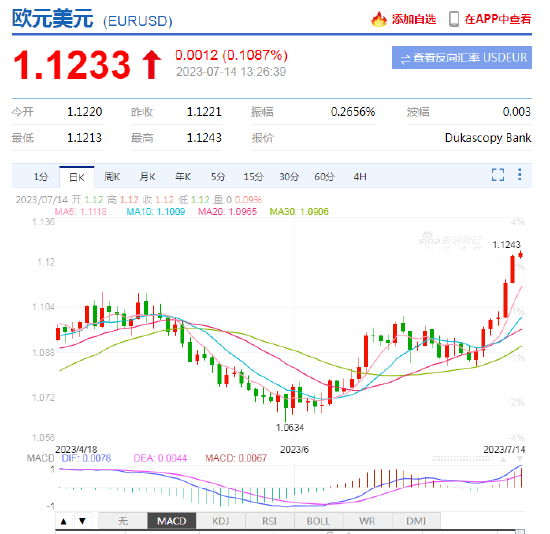Image resolution: width=550 pixels, height=534 pixels.
Task: Select the BOLL indicator
Action: 318,521
